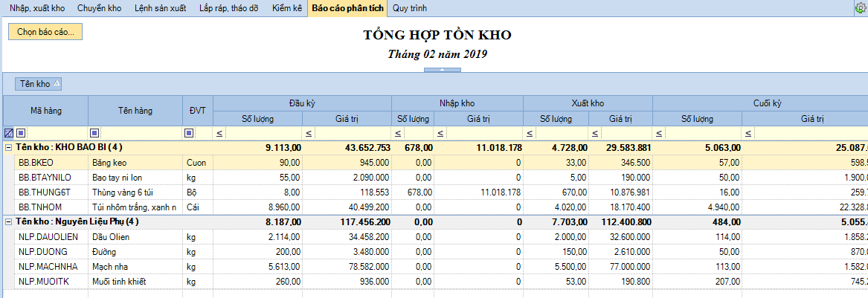The height and width of the screenshot is (298, 868).
Task: Click the clear-filter icon in filter row
Action: (x=8, y=133)
